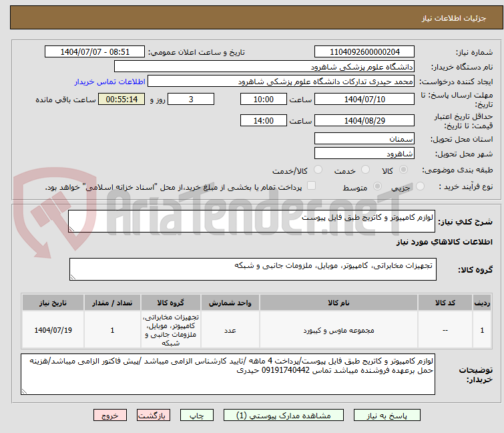Click resize handle of گروه کالا box
Viewport: 504px width, 433px height.
73,277
